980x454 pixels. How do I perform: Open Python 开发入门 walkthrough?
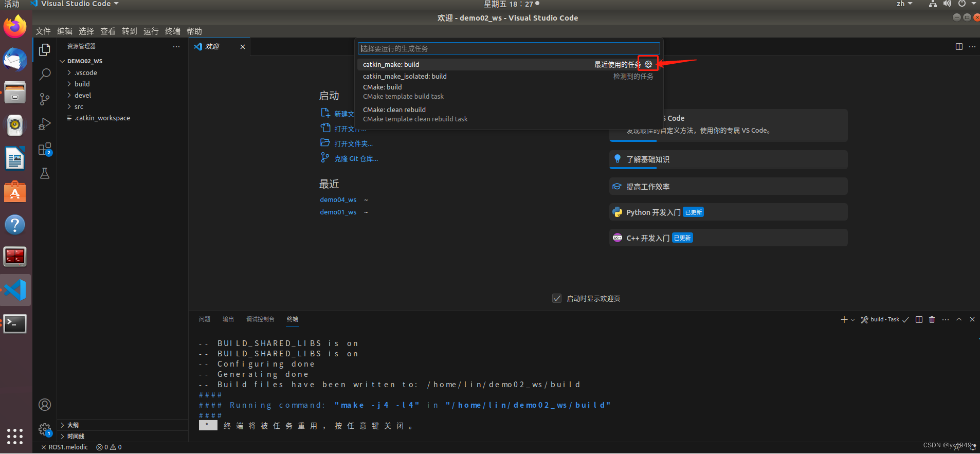coord(729,212)
